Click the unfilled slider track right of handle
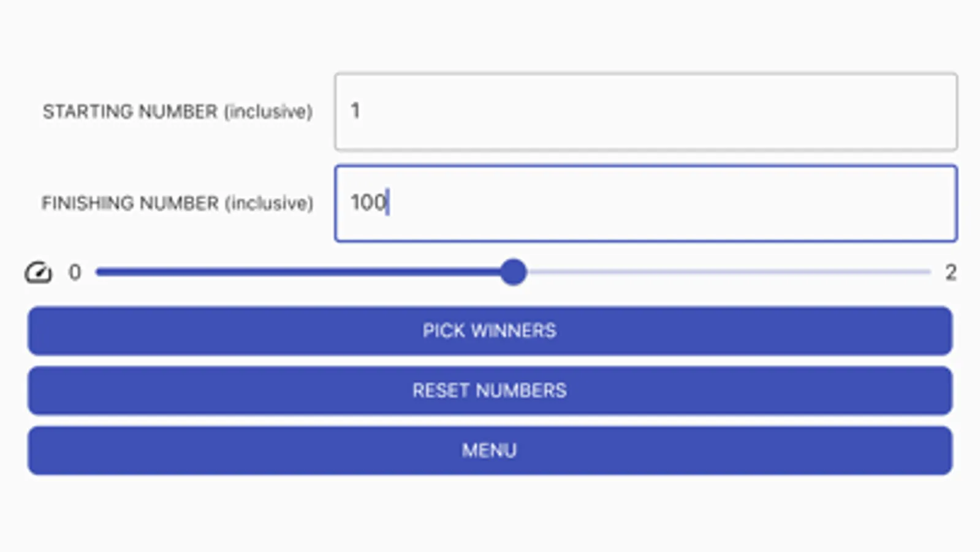This screenshot has width=980, height=552. pyautogui.click(x=723, y=272)
